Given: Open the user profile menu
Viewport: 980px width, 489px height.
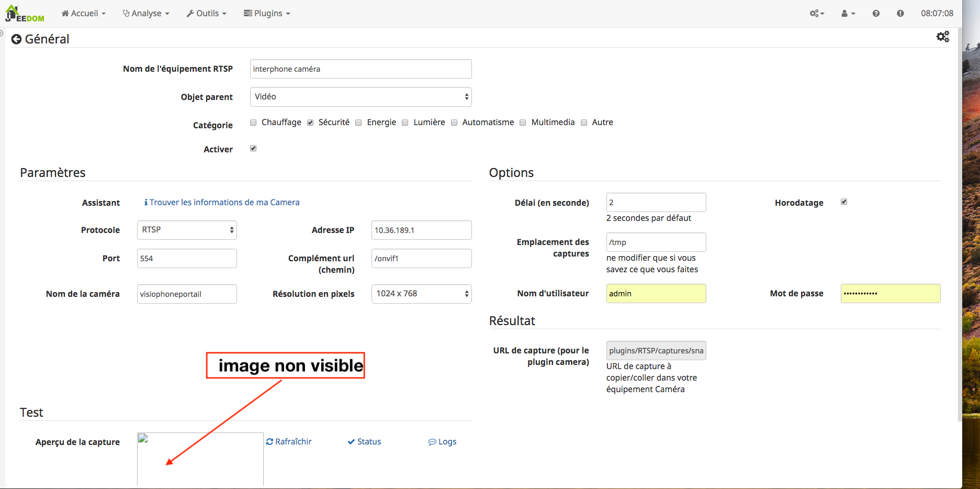Looking at the screenshot, I should [848, 14].
